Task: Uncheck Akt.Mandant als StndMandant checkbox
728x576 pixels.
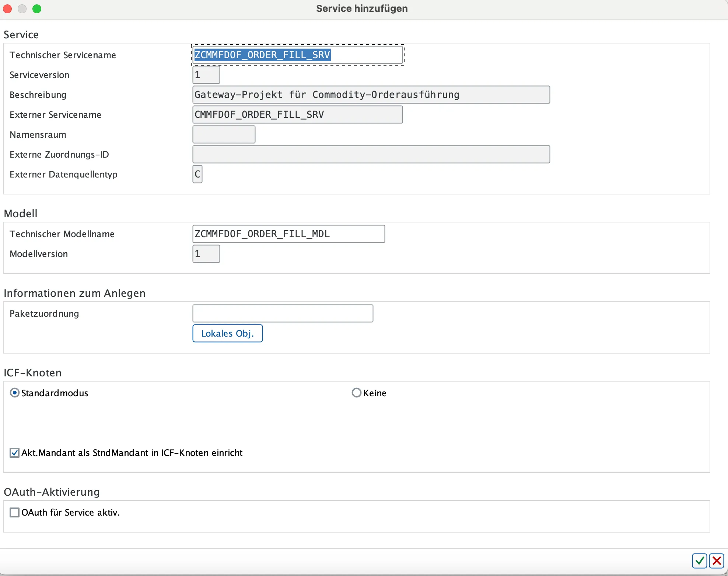Action: point(15,453)
